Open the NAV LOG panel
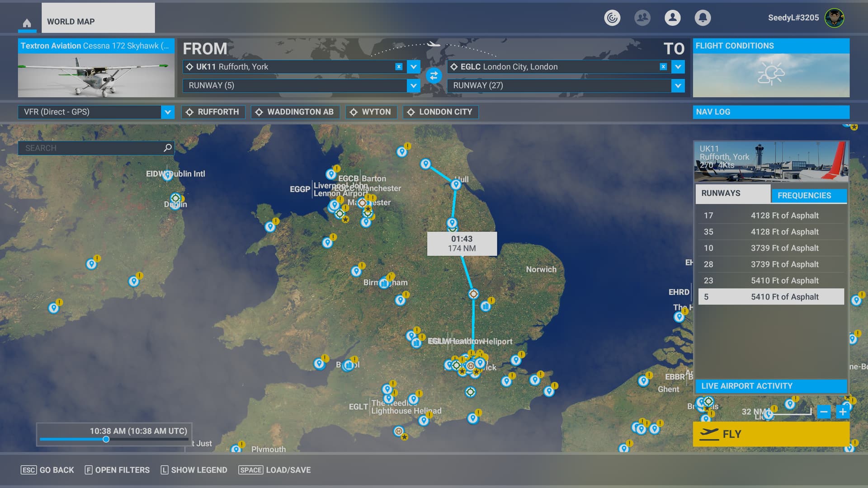Screen dimensions: 868x488 771,112
